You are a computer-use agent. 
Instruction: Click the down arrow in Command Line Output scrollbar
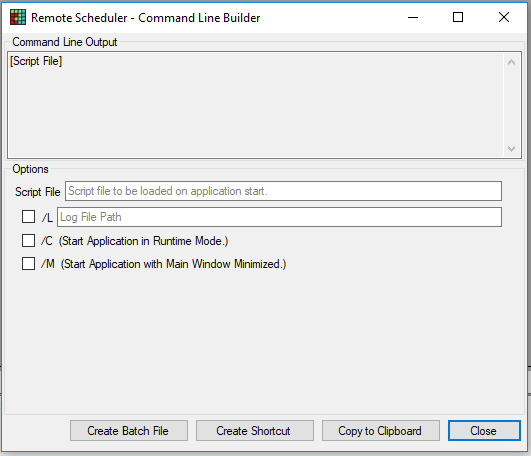(511, 148)
